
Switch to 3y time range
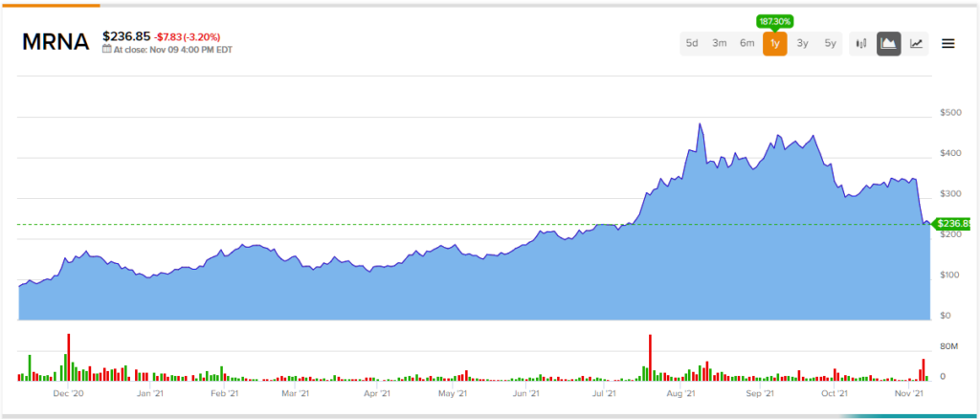[x=803, y=44]
